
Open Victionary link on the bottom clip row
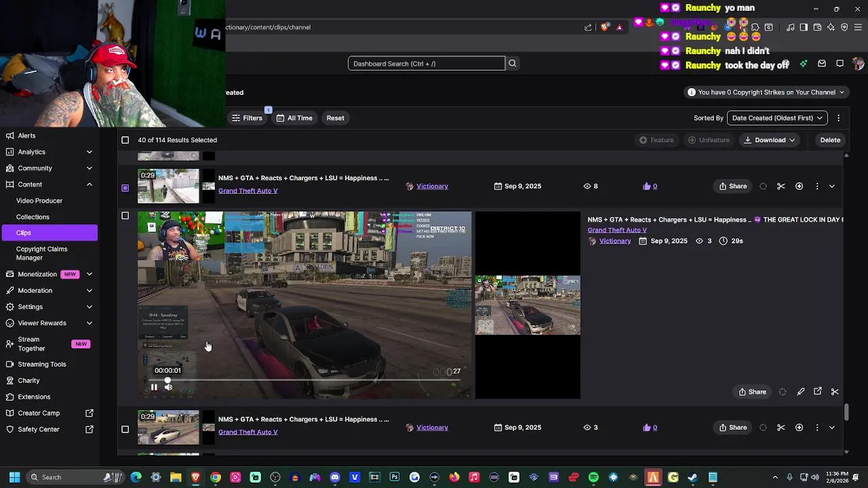tap(432, 428)
